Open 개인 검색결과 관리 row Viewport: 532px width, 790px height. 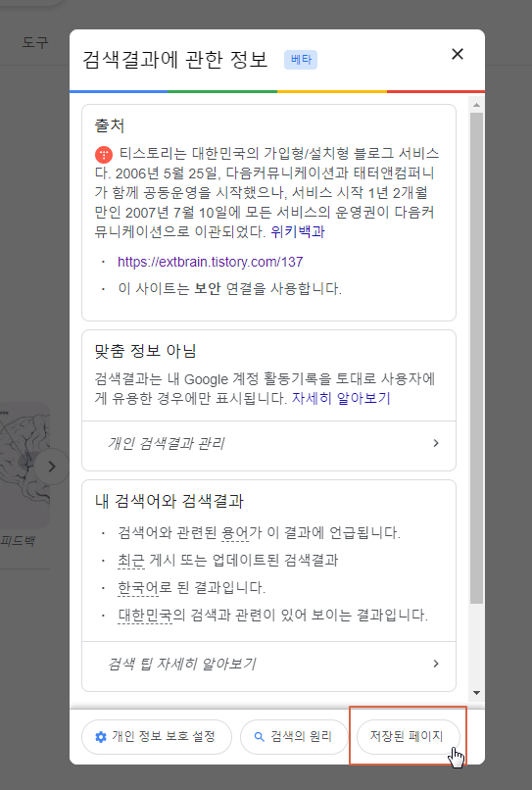[x=269, y=443]
